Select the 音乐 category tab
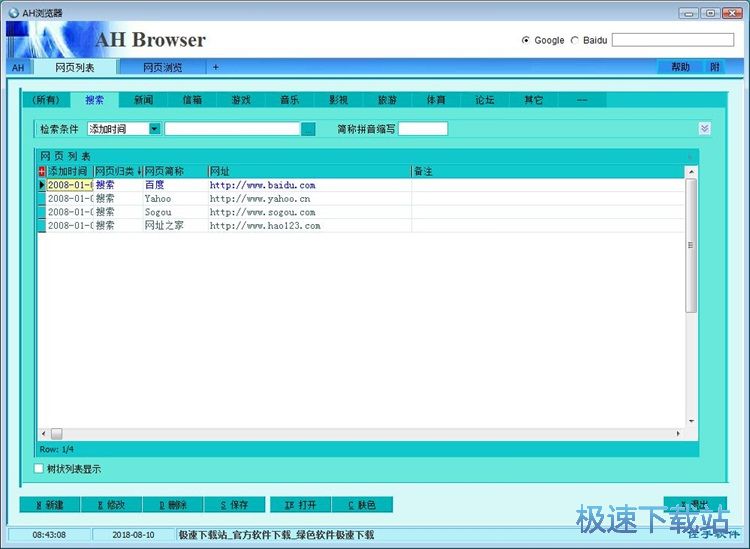Screen dimensions: 750x549 [289, 100]
